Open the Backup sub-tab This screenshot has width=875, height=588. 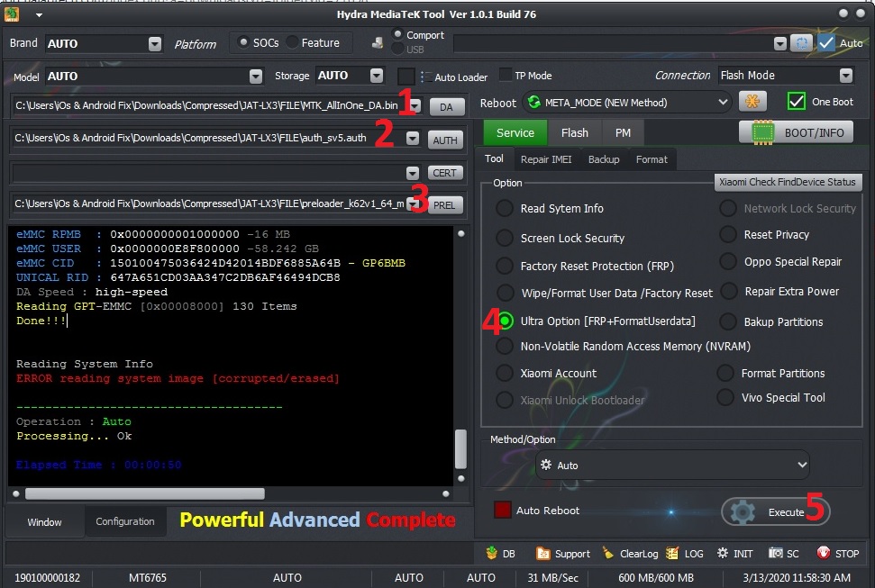(604, 159)
